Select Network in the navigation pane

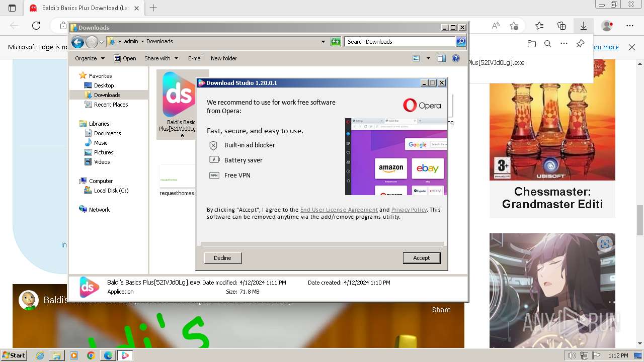[99, 210]
